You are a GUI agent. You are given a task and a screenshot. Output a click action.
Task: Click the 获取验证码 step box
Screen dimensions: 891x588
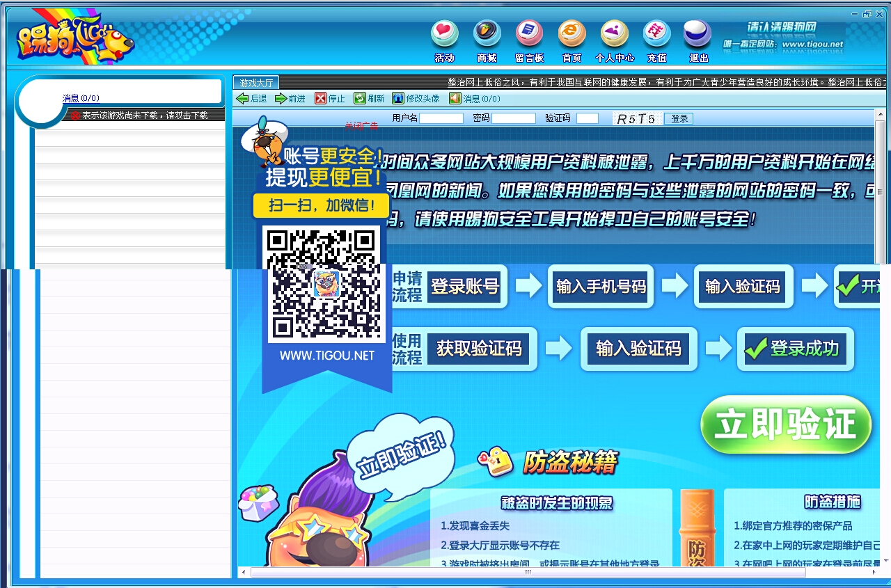pos(480,348)
